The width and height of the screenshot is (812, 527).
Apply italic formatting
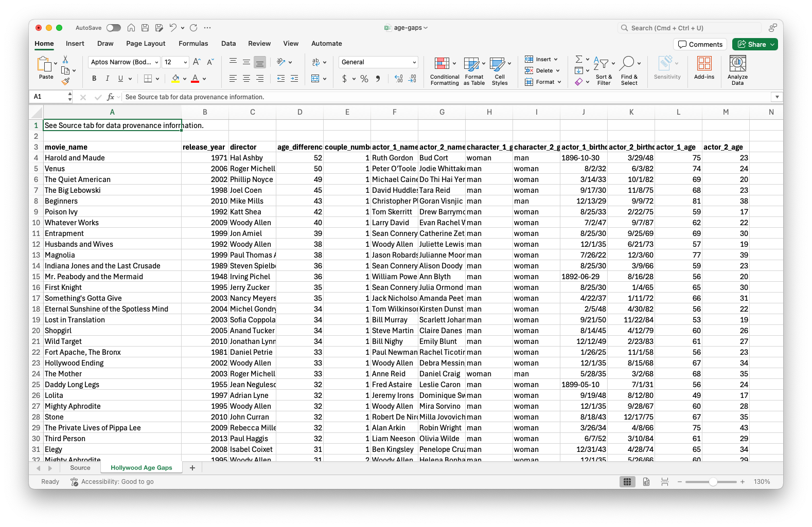pos(107,79)
